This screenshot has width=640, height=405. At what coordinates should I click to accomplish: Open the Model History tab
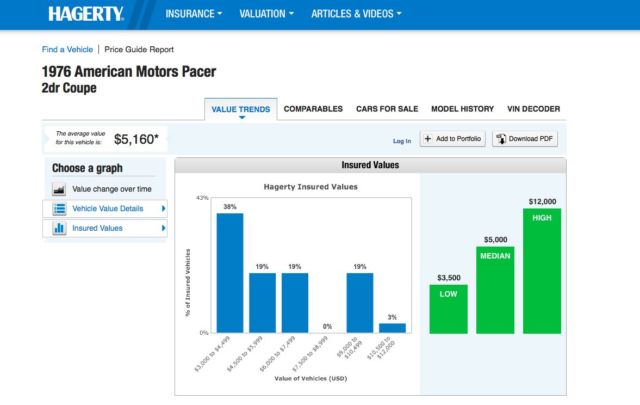462,109
